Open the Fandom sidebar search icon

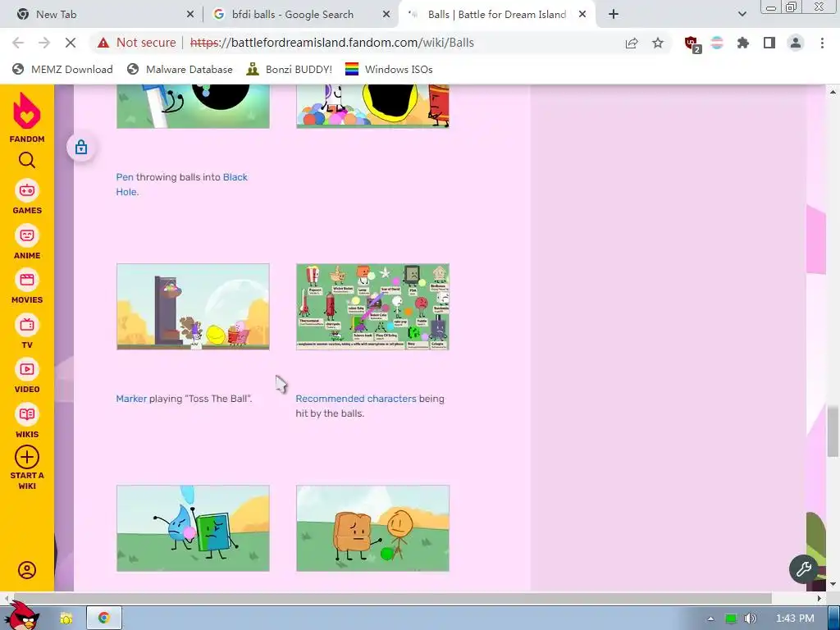pos(27,160)
